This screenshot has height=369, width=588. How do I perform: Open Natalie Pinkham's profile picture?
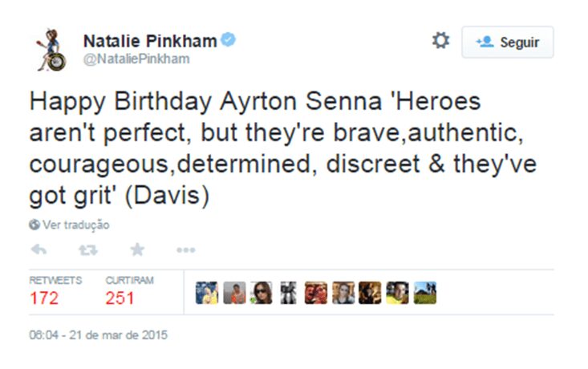coord(50,49)
